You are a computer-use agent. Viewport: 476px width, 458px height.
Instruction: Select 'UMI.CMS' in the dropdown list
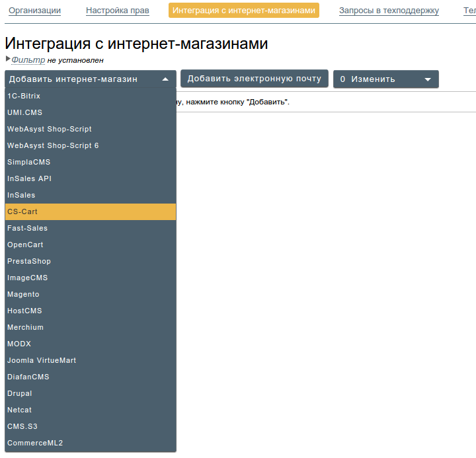pos(24,112)
